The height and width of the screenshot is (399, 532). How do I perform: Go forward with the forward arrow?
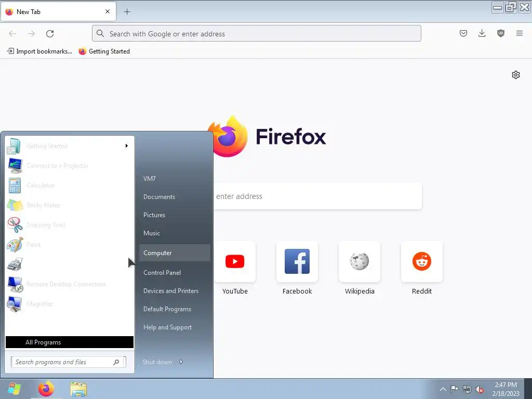point(31,34)
